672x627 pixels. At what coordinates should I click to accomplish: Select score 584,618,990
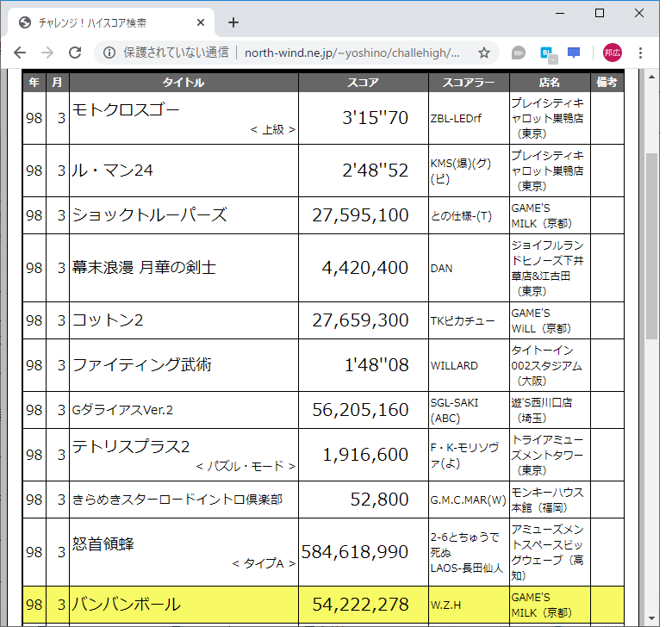pyautogui.click(x=354, y=552)
